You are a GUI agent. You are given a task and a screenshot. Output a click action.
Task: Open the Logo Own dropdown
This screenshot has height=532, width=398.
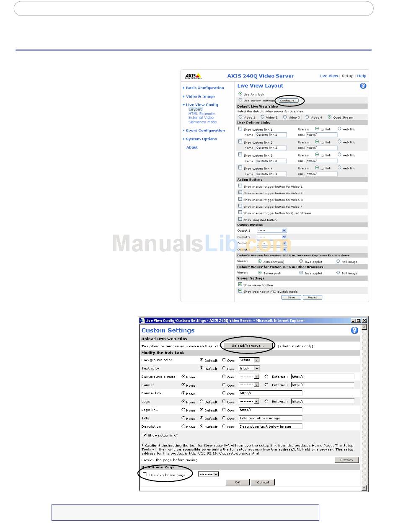click(x=249, y=401)
